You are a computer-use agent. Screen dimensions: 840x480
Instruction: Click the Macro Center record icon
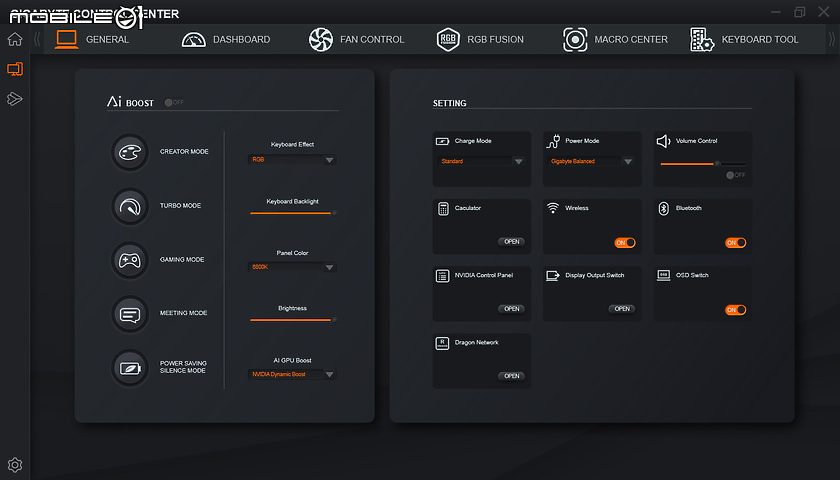(575, 40)
